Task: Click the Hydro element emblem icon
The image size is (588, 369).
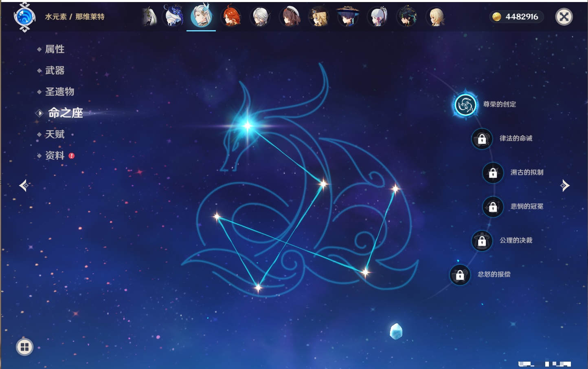Action: tap(24, 17)
